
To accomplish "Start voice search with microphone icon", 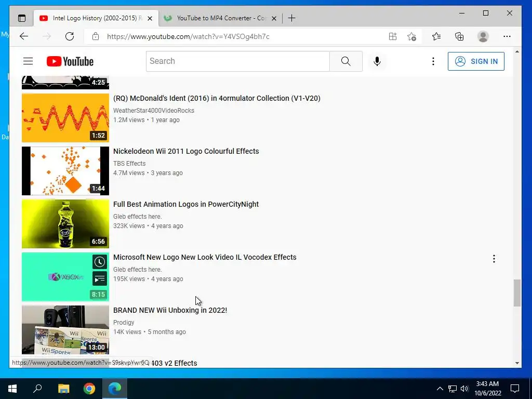I will 377,61.
